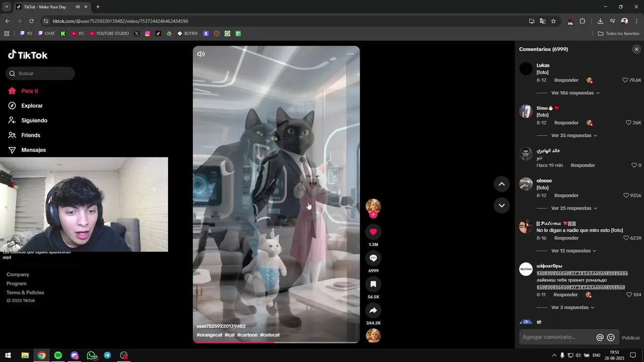Screen dimensions: 644x362
Task: Open the Instagram bookmark icon
Action: (x=147, y=34)
